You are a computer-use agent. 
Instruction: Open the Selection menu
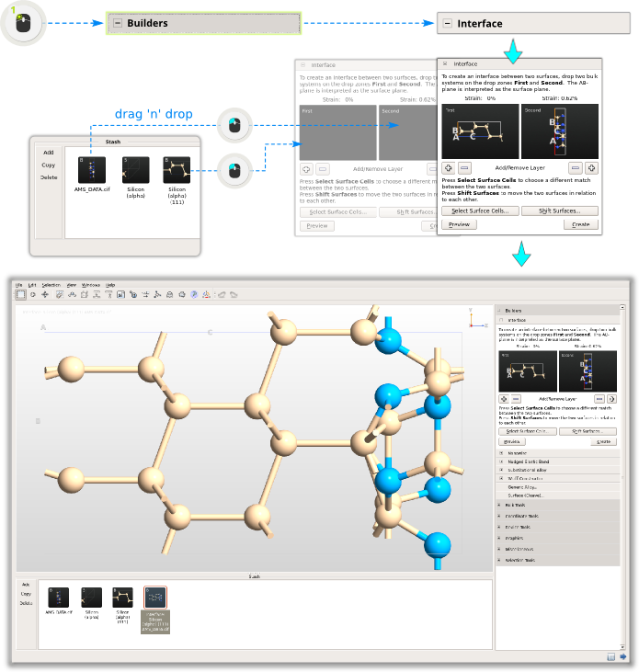click(51, 285)
